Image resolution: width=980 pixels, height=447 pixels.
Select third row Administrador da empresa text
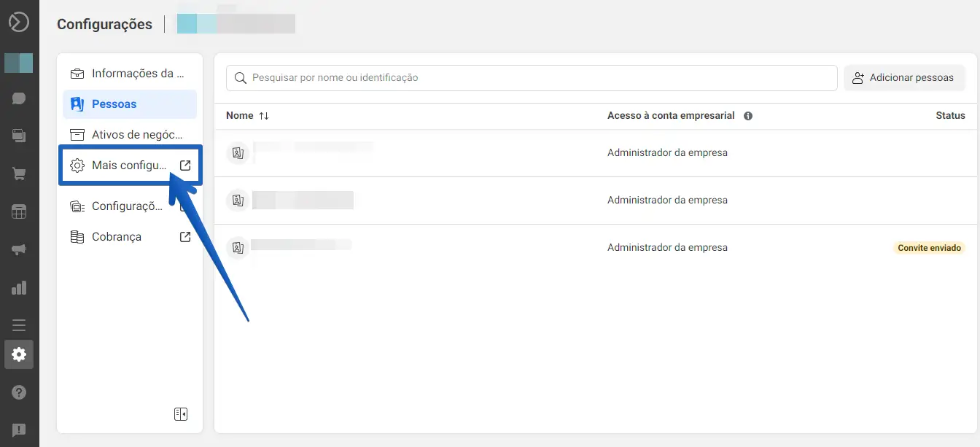click(x=667, y=247)
